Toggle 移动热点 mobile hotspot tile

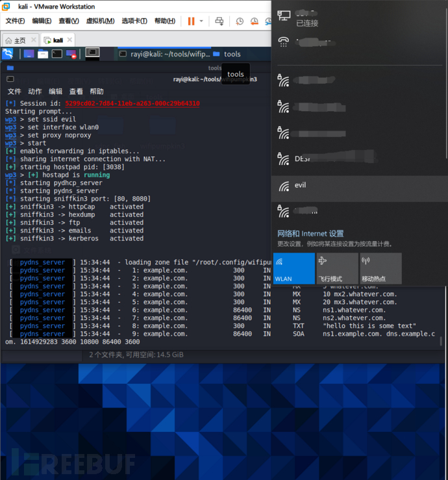(x=380, y=268)
